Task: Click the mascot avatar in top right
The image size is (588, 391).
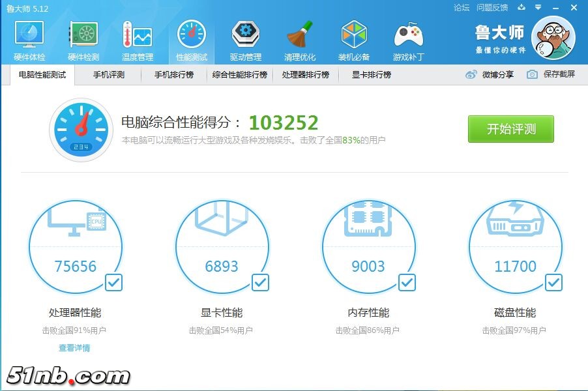Action: [553, 39]
